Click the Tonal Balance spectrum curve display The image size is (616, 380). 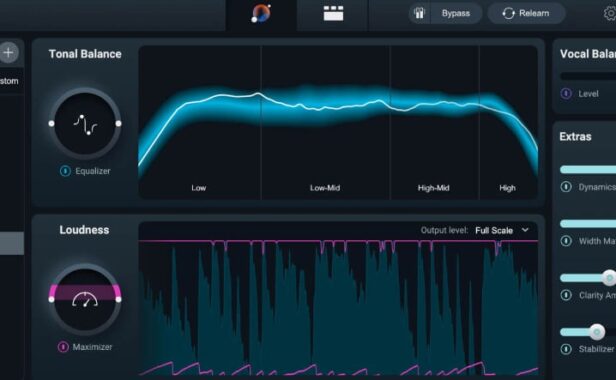[338, 122]
